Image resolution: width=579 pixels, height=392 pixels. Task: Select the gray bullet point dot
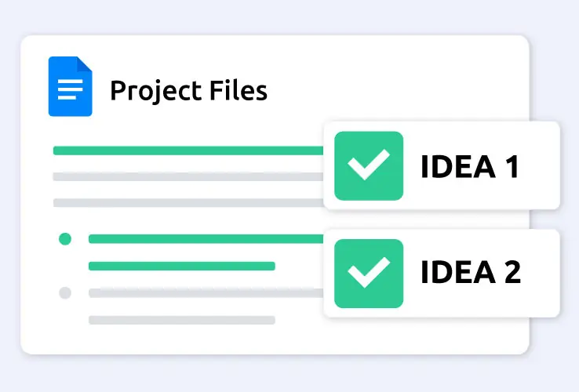tap(65, 292)
